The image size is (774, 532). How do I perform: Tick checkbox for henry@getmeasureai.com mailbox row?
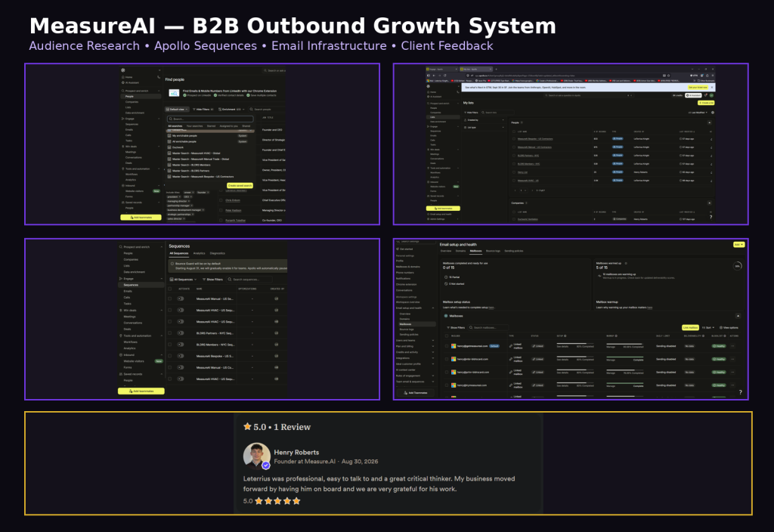click(x=447, y=346)
